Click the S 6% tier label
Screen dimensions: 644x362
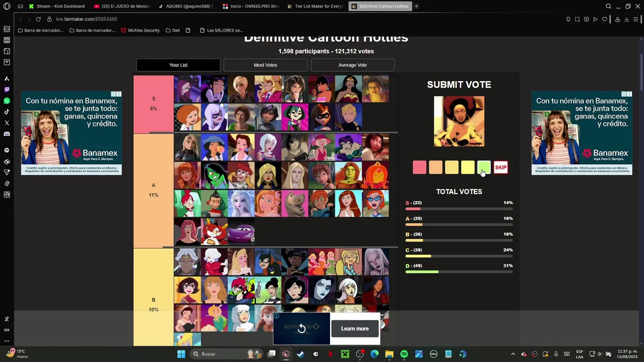click(153, 104)
